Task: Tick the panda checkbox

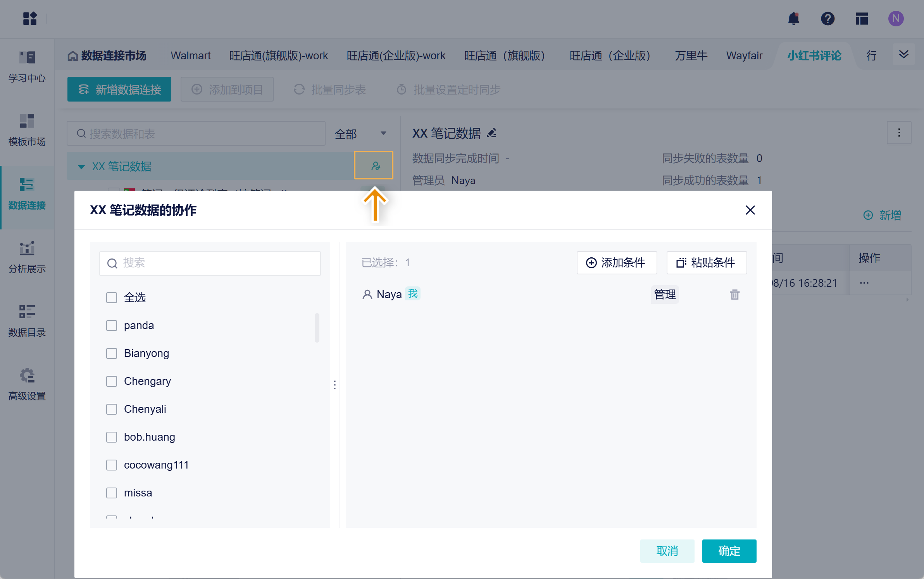Action: [112, 326]
